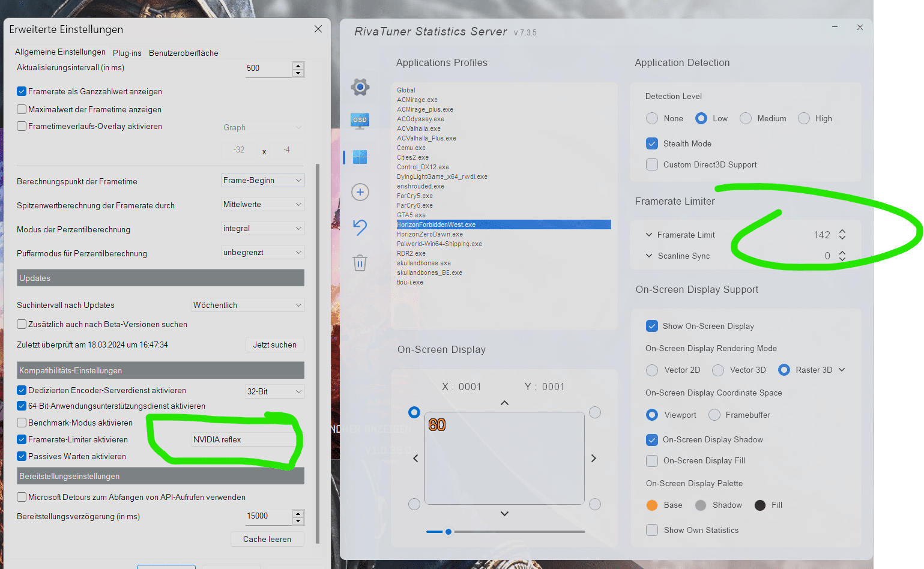Select Global profile in list

click(x=406, y=90)
